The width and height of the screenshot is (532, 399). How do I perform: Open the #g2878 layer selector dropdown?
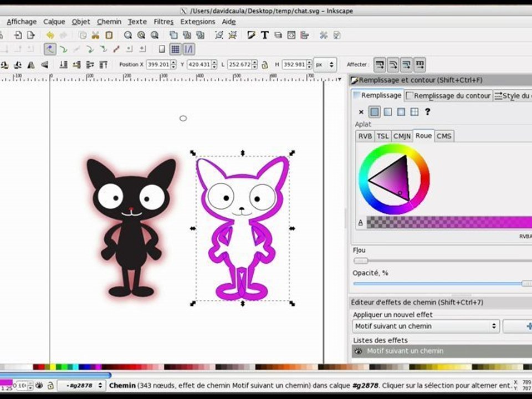pos(81,386)
